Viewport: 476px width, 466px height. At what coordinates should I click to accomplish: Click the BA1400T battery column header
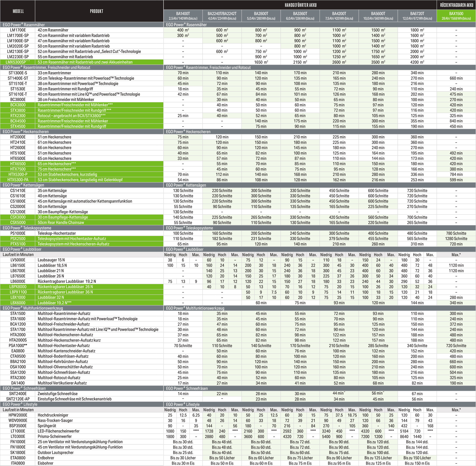point(183,16)
